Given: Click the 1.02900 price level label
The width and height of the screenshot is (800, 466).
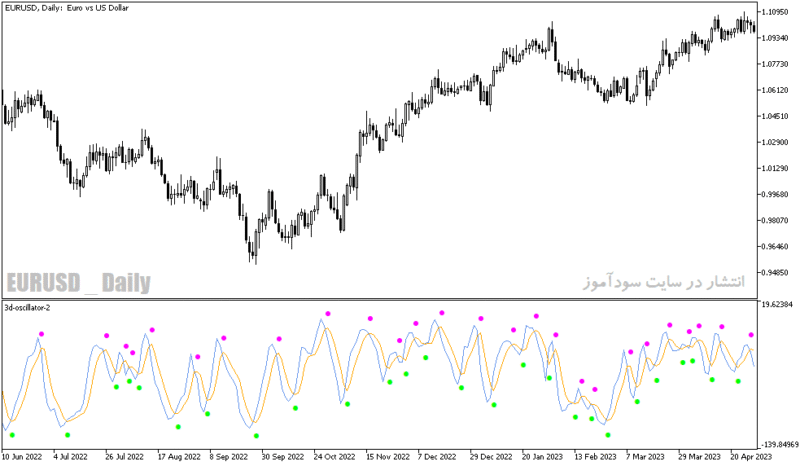Looking at the screenshot, I should (x=775, y=142).
